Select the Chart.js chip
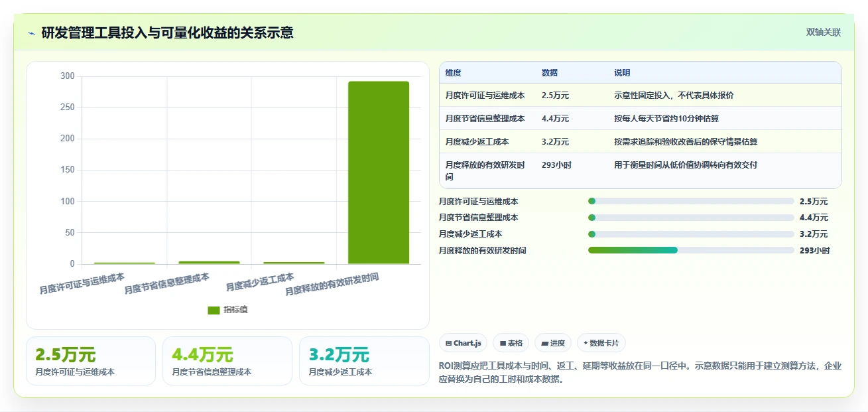 [464, 343]
